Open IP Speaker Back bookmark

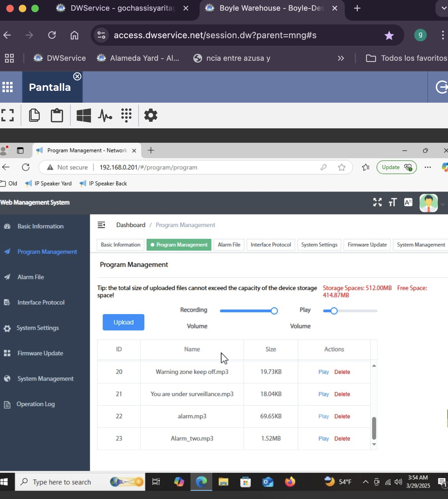tap(103, 183)
